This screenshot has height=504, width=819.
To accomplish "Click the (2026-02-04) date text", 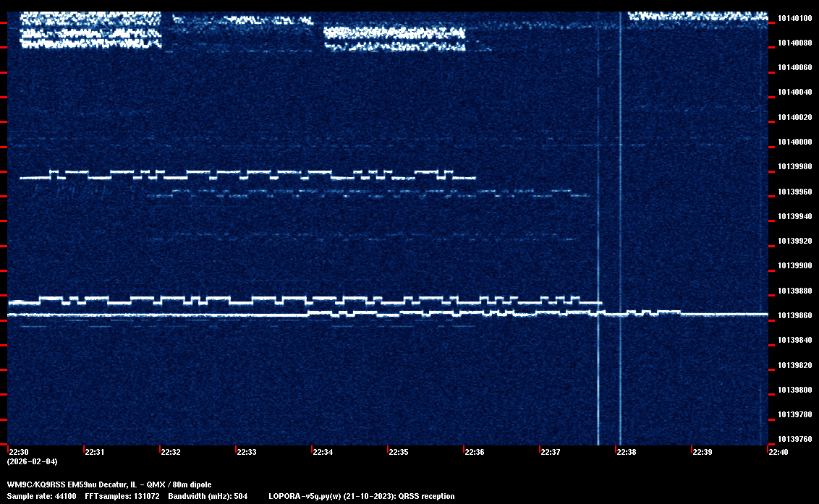I will pos(32,461).
